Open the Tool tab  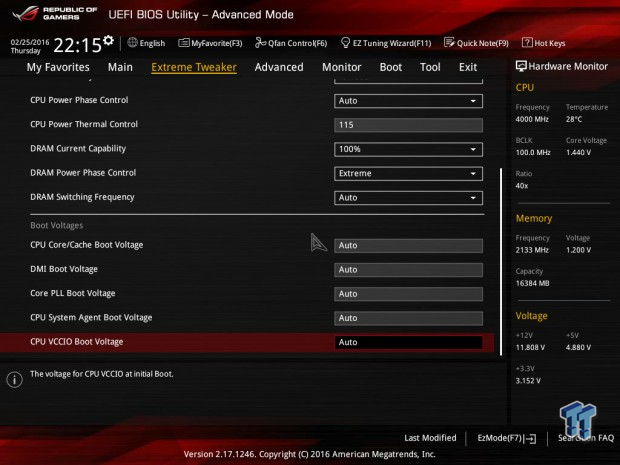pos(430,67)
